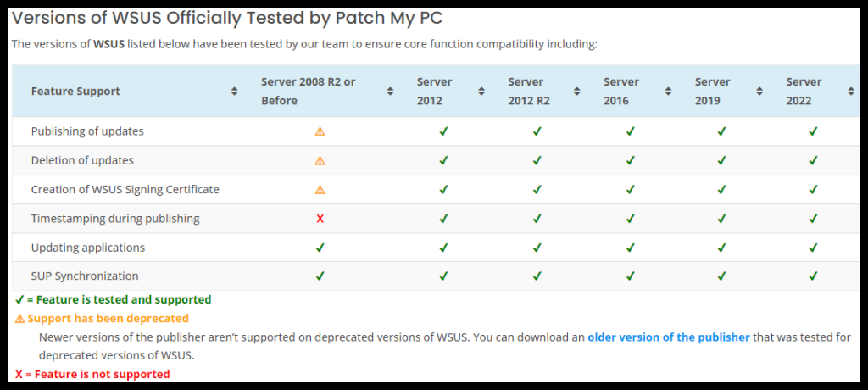
Task: Click the Support has been deprecated legend
Action: coord(102,319)
